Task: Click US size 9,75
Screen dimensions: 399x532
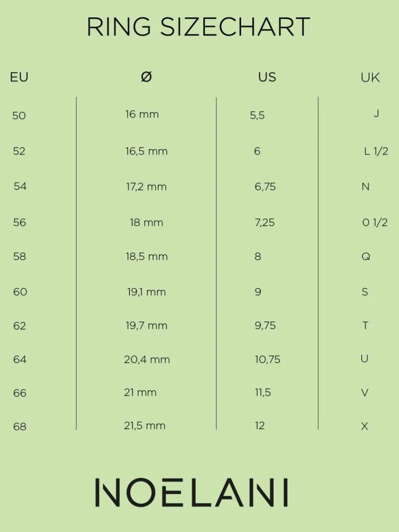Action: (x=265, y=325)
